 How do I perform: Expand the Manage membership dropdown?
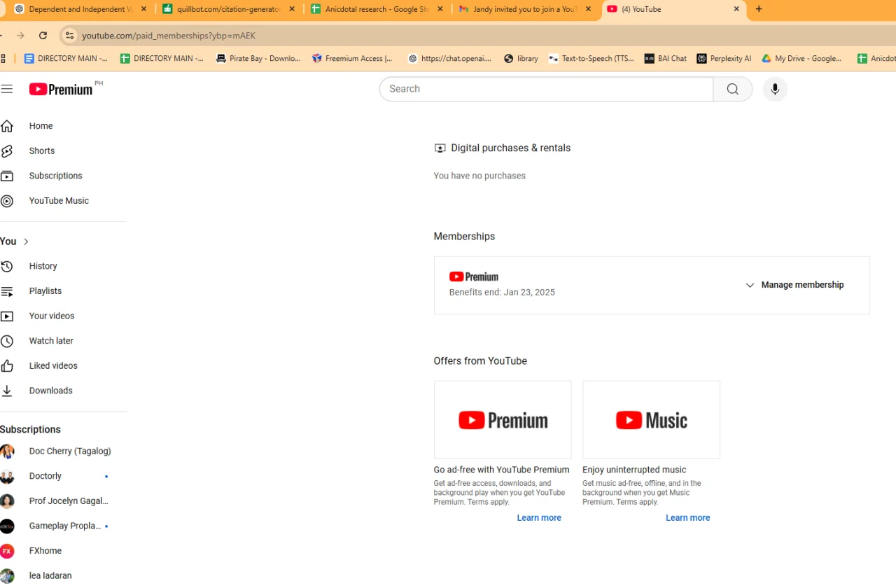click(794, 285)
